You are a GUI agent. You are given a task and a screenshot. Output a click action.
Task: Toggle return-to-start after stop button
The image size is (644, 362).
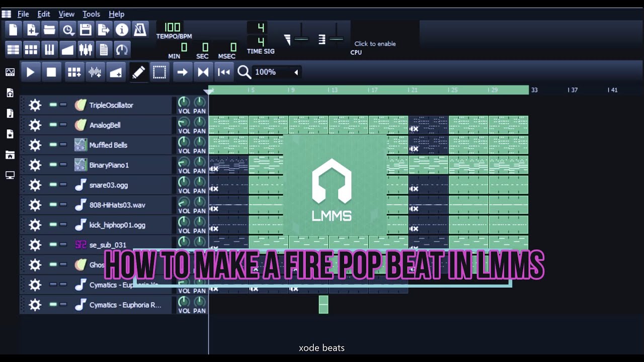224,72
